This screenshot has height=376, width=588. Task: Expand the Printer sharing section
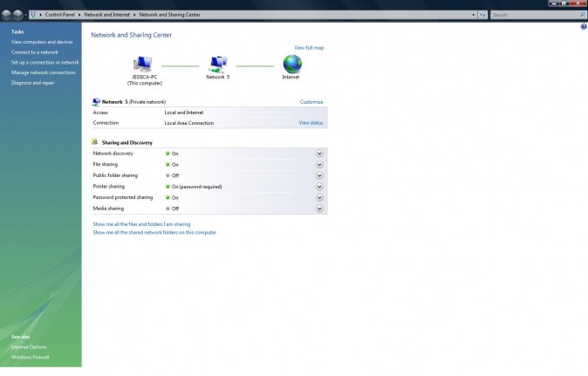coord(319,187)
